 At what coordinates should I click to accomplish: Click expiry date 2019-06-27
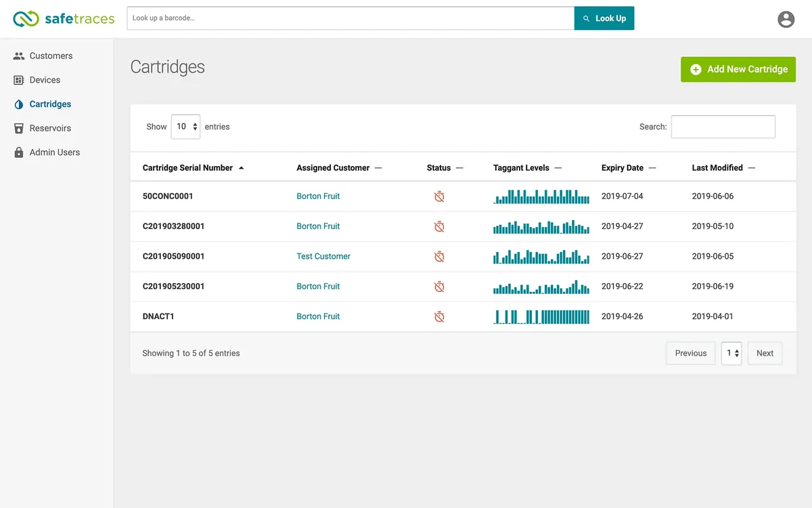tap(623, 257)
